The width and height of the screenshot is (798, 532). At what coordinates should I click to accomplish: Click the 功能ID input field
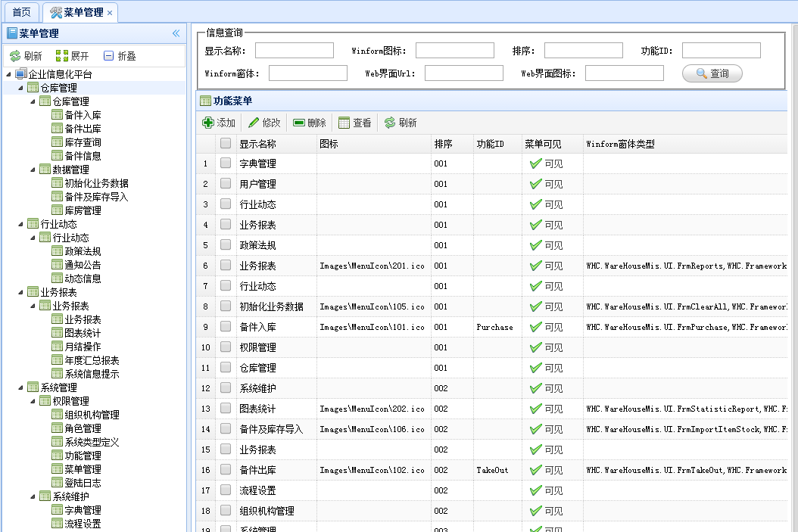721,51
